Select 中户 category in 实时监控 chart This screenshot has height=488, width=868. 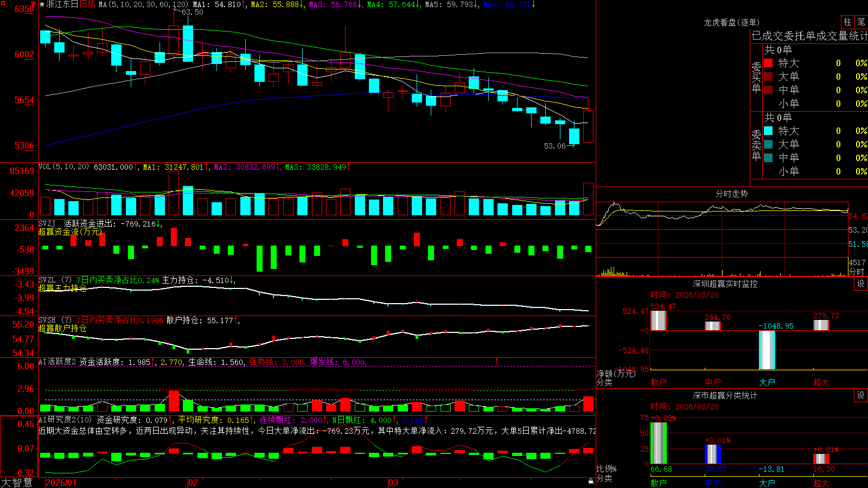pos(712,382)
